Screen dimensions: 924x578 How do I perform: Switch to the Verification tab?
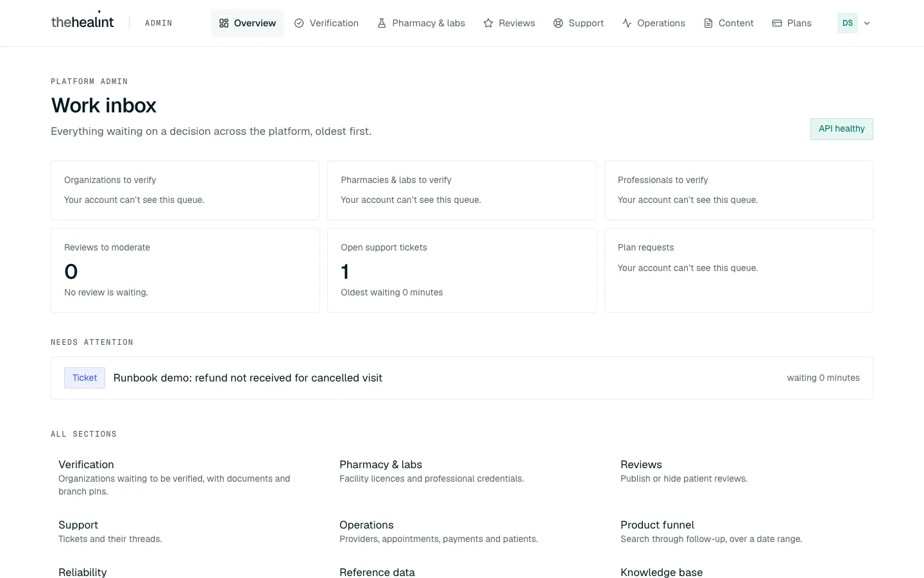(x=327, y=23)
